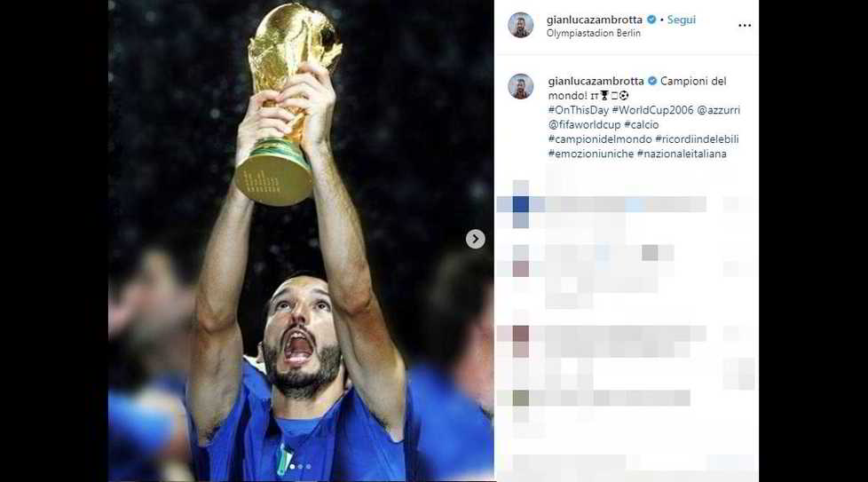Image resolution: width=868 pixels, height=482 pixels.
Task: Open the gianlucazambrotta username in header
Action: 595,20
